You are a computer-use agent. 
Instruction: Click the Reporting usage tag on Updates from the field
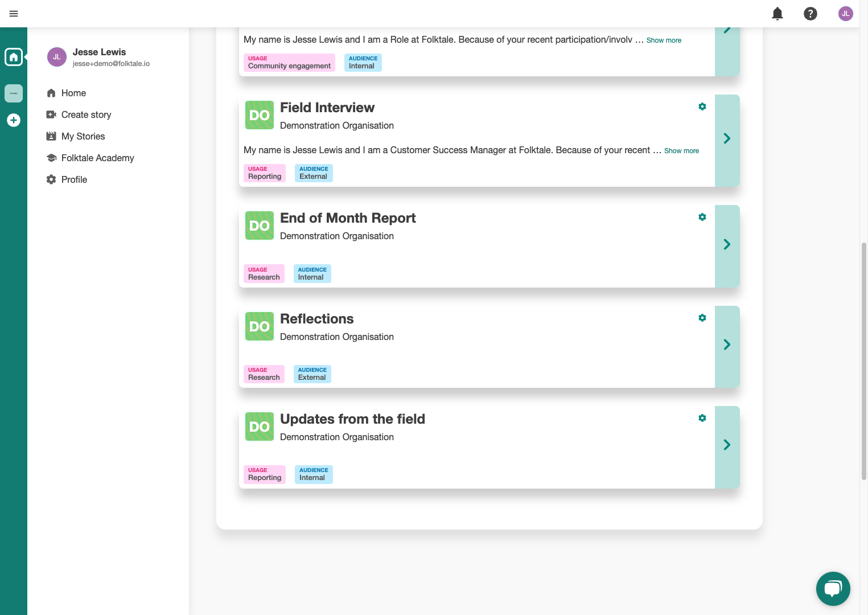265,474
